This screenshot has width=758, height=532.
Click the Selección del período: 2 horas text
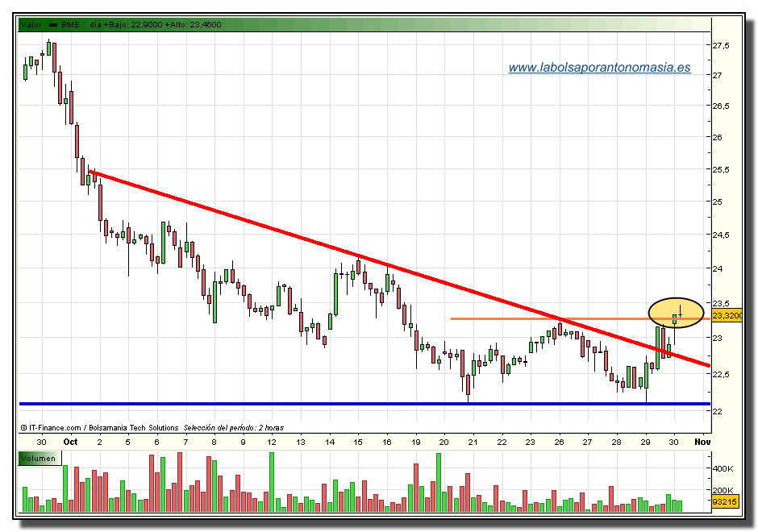click(234, 428)
